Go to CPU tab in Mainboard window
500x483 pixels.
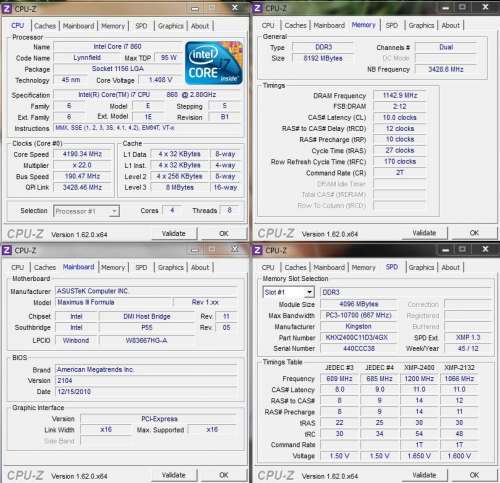pos(17,267)
